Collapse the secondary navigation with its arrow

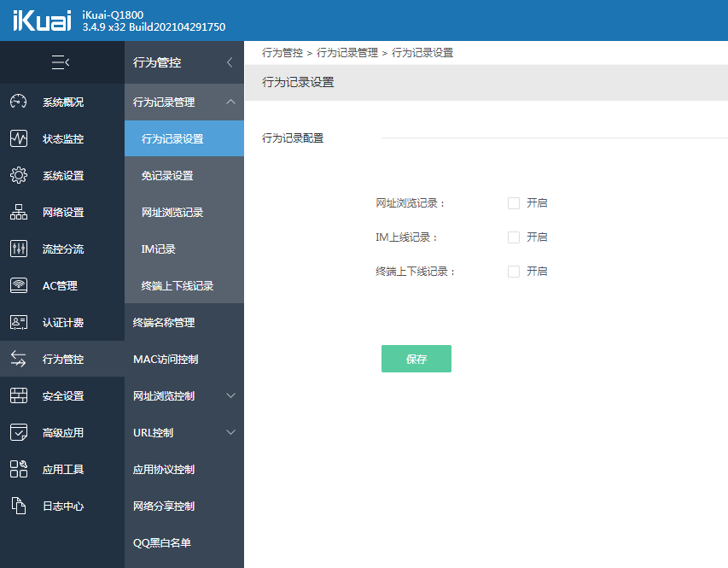[229, 61]
